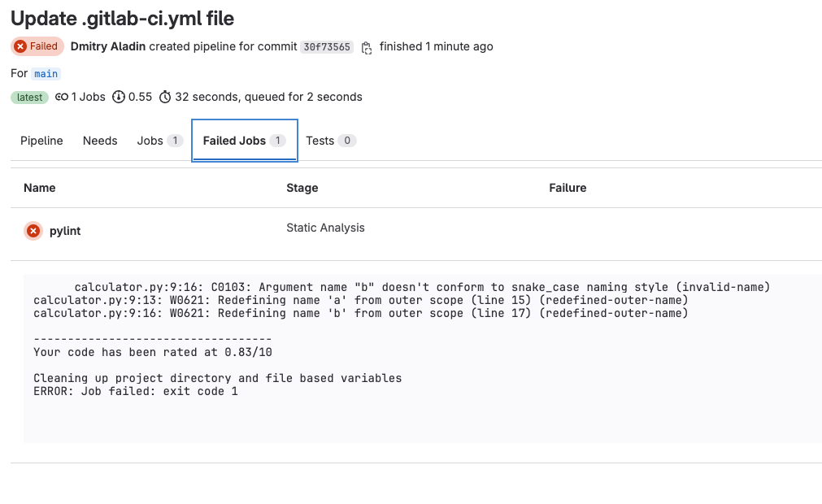This screenshot has height=504, width=822.
Task: Click the Name column header
Action: point(40,188)
